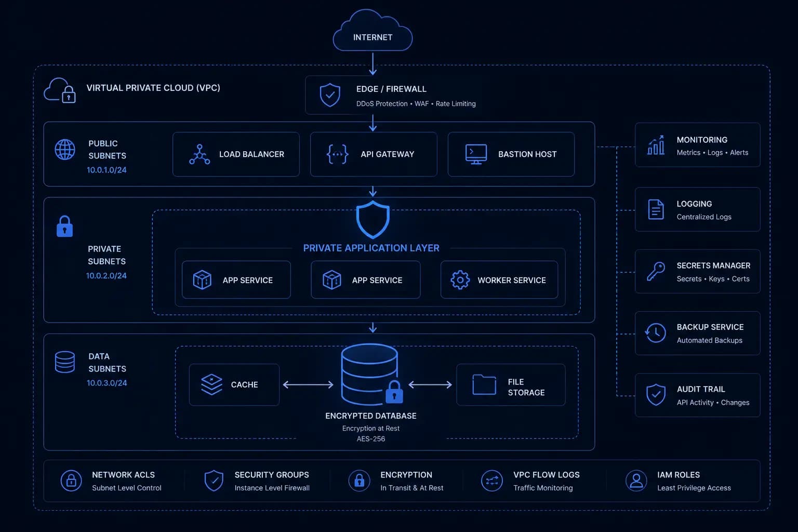The width and height of the screenshot is (798, 532).
Task: Select the File Storage box
Action: (x=511, y=384)
